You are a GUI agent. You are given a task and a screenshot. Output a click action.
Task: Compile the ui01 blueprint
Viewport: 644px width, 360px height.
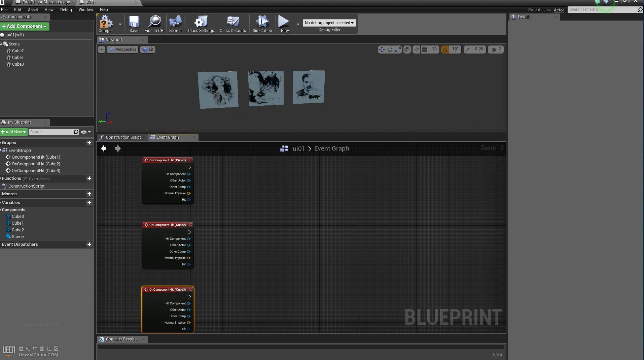click(106, 24)
